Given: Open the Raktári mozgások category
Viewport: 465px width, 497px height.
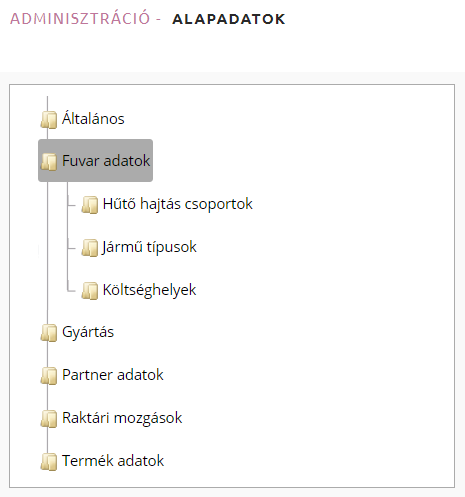Looking at the screenshot, I should 122,418.
